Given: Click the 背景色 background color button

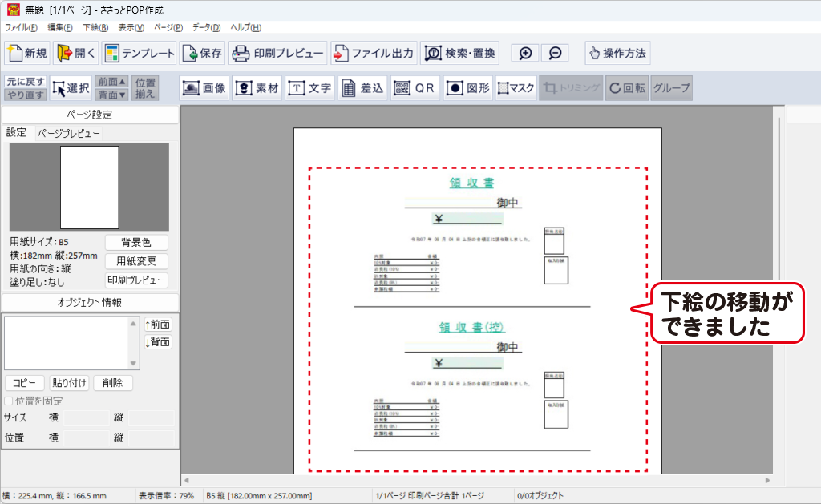Looking at the screenshot, I should point(136,243).
